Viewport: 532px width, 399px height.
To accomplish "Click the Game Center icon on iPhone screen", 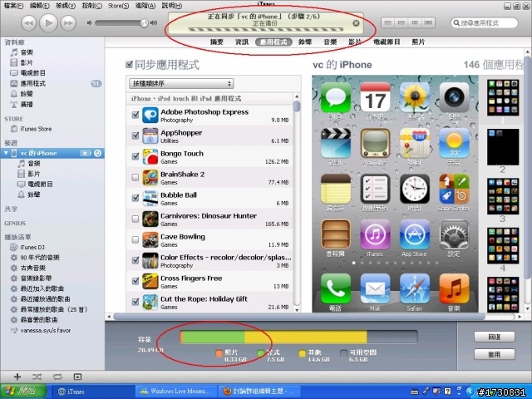I will (x=454, y=189).
